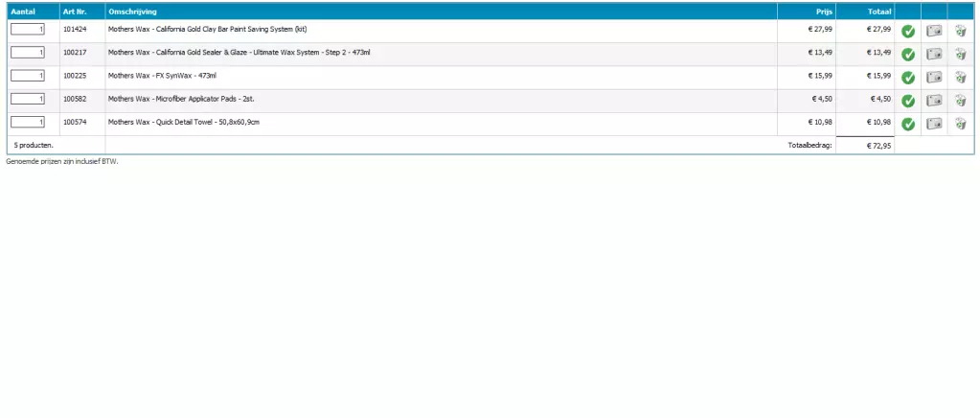Screen dimensions: 980x418
Task: Click green checkmark icon for FX SynWax row
Action: pos(908,78)
